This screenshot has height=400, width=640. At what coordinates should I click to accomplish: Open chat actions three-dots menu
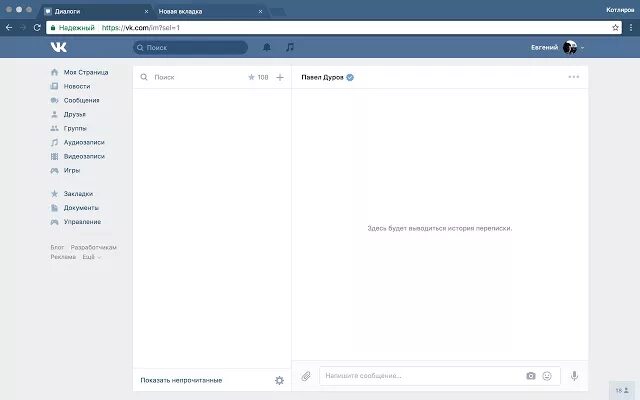[573, 77]
